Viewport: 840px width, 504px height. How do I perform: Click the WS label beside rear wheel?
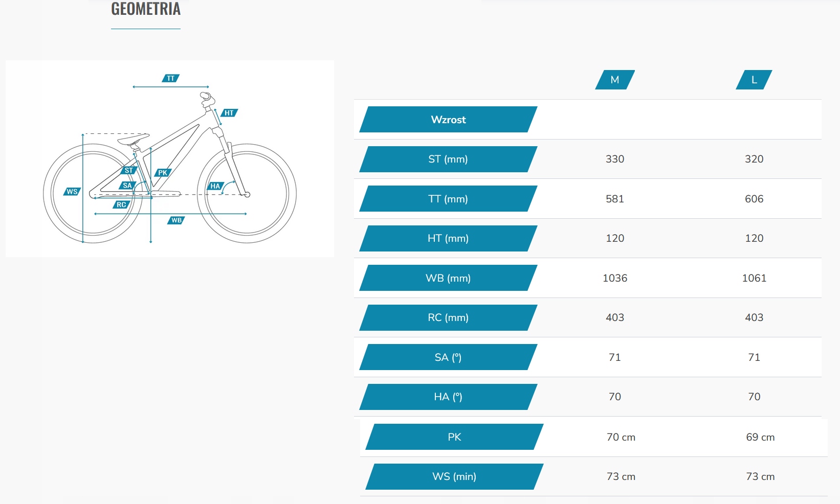tap(72, 192)
